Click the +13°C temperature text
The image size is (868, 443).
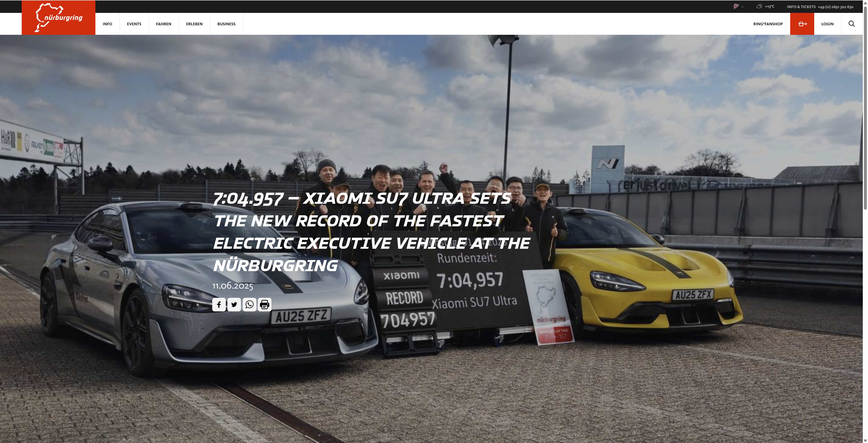click(x=770, y=6)
